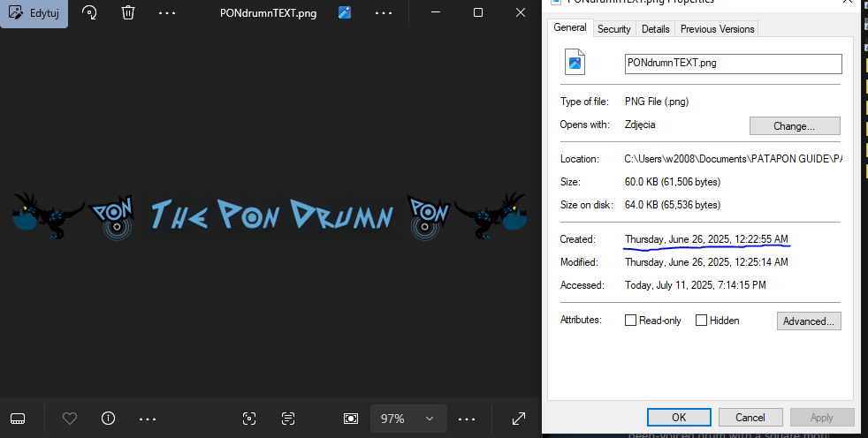This screenshot has height=438, width=868.
Task: Open the bottom-left three-dot more menu
Action: [x=148, y=419]
